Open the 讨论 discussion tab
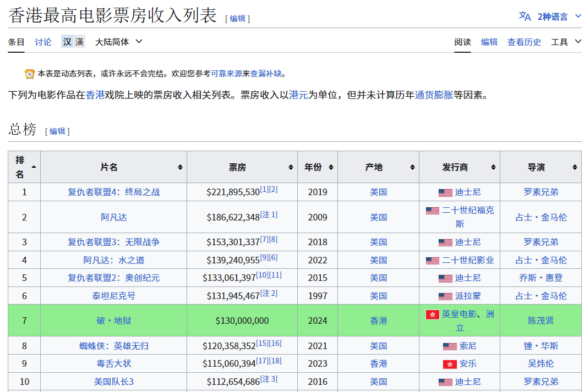584x392 pixels. tap(43, 42)
